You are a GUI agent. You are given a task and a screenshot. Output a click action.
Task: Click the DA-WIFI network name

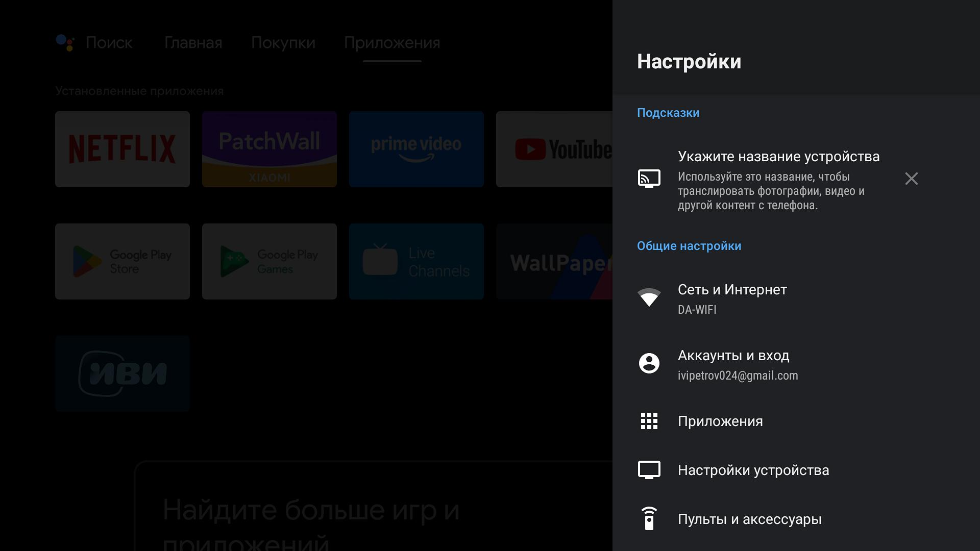[x=697, y=310]
